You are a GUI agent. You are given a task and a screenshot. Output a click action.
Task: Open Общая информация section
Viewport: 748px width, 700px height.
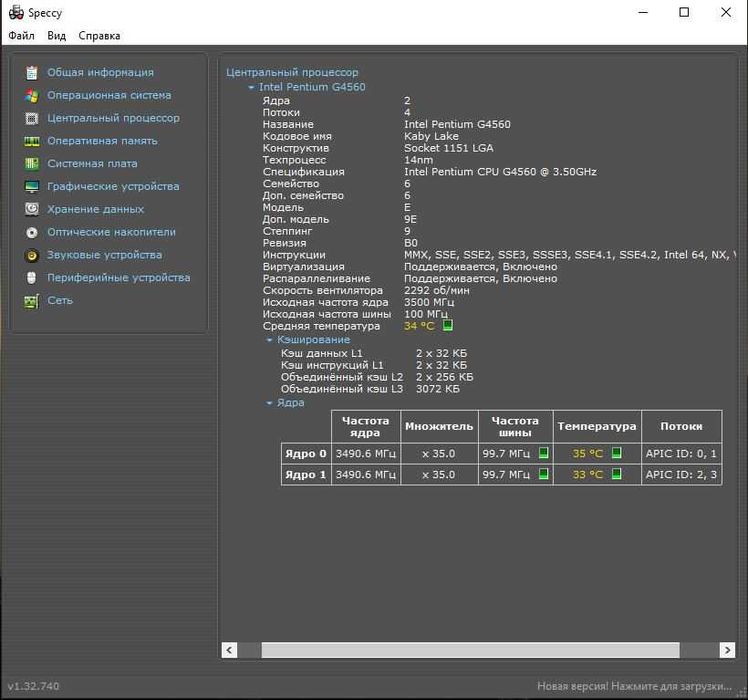click(x=100, y=73)
